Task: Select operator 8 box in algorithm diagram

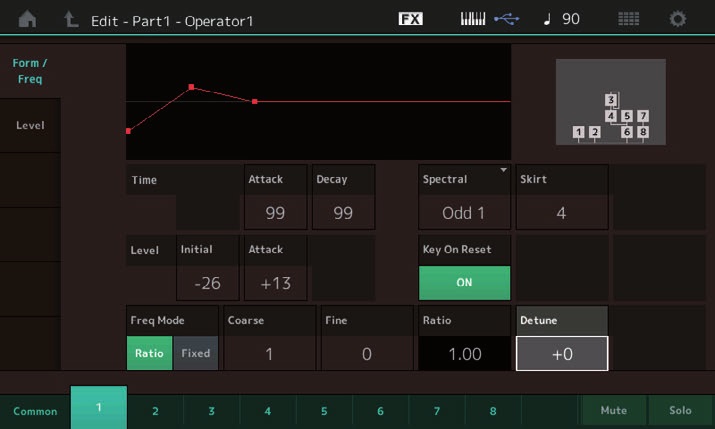Action: coord(643,132)
